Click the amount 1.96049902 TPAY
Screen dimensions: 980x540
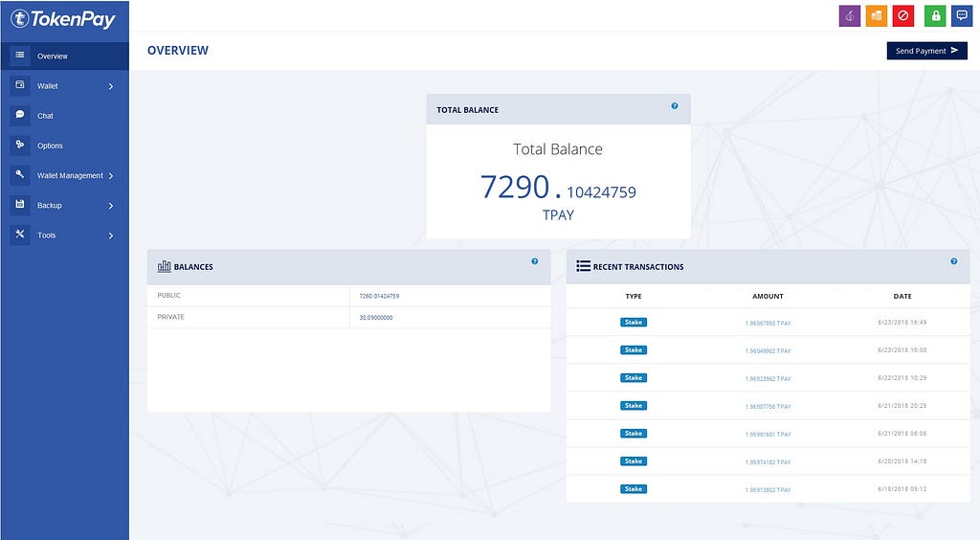tap(768, 350)
